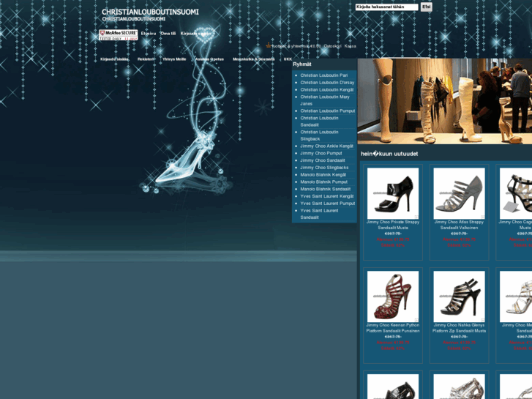
Task: Select Yves Saint Laurent Pumput category
Action: pyautogui.click(x=327, y=203)
